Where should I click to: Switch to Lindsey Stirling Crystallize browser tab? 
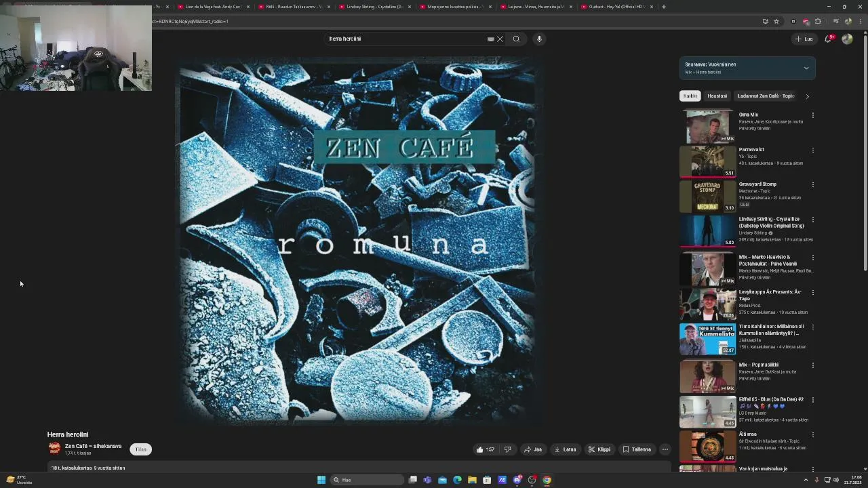point(374,7)
